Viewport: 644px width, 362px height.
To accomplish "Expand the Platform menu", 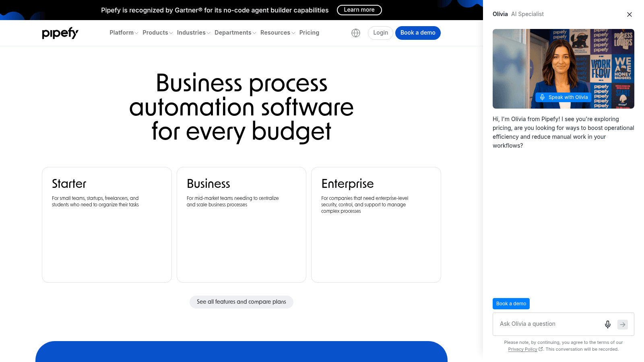I will tap(124, 33).
